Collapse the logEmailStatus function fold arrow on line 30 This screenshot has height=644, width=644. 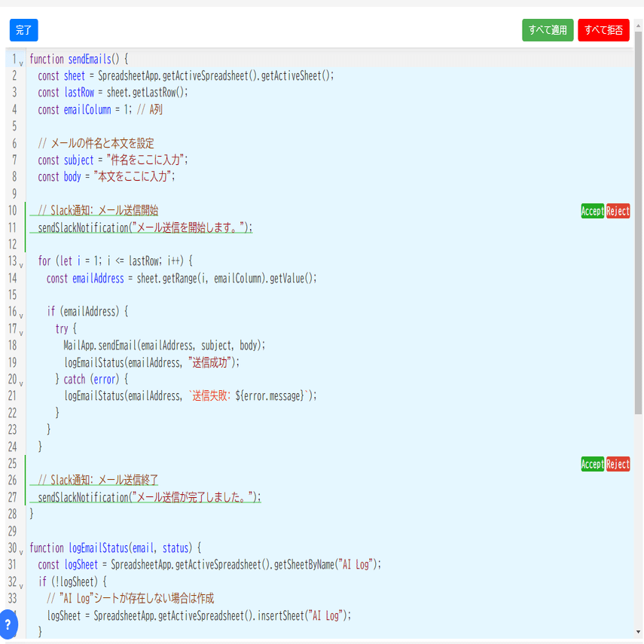(x=21, y=552)
